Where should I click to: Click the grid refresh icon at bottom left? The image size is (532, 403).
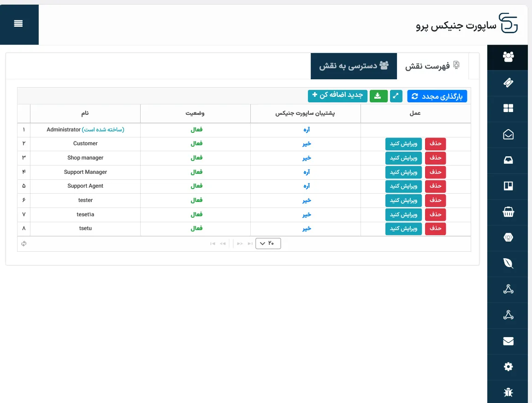[24, 243]
